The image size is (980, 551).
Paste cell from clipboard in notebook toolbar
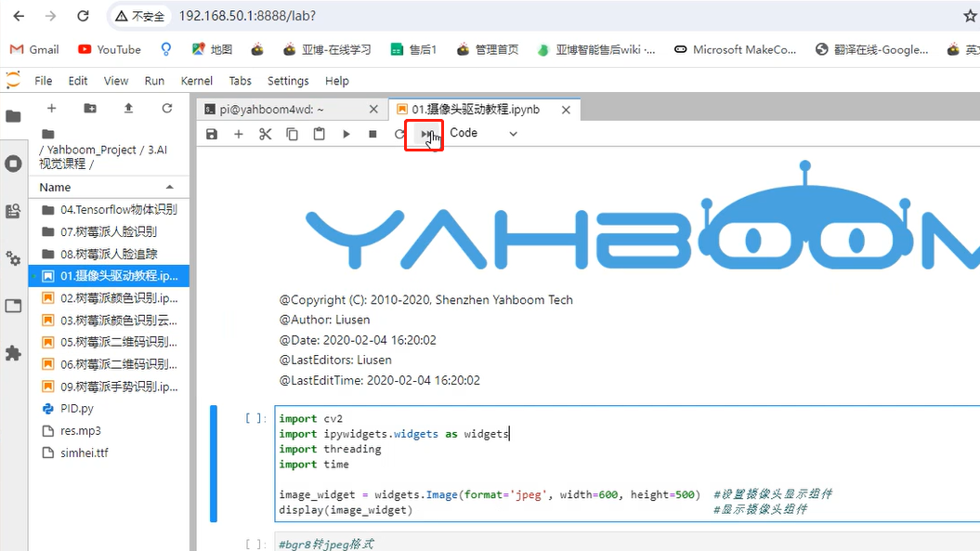[x=319, y=134]
